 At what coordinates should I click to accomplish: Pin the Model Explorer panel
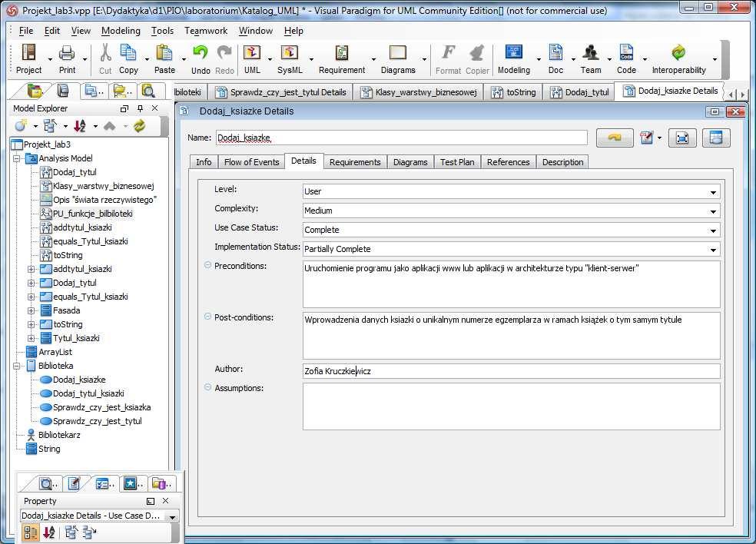pos(141,108)
